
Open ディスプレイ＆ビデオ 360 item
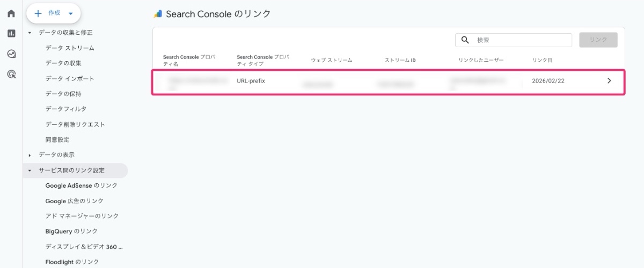pos(84,247)
